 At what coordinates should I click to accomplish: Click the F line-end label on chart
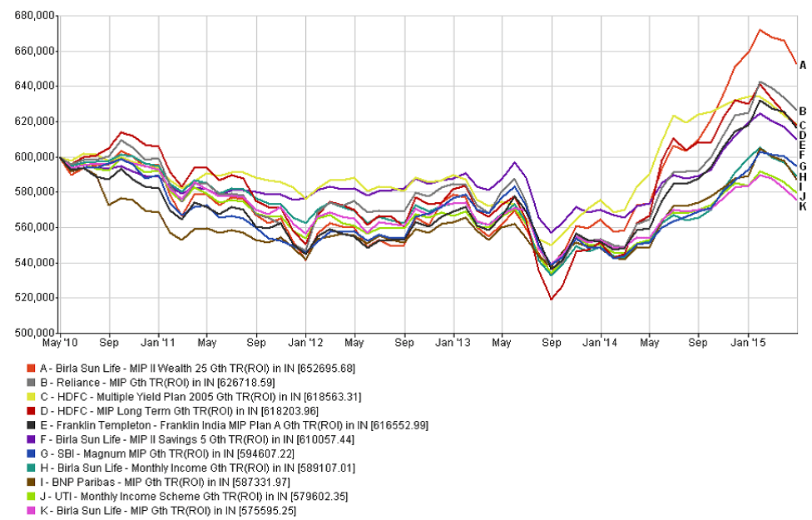pos(803,156)
